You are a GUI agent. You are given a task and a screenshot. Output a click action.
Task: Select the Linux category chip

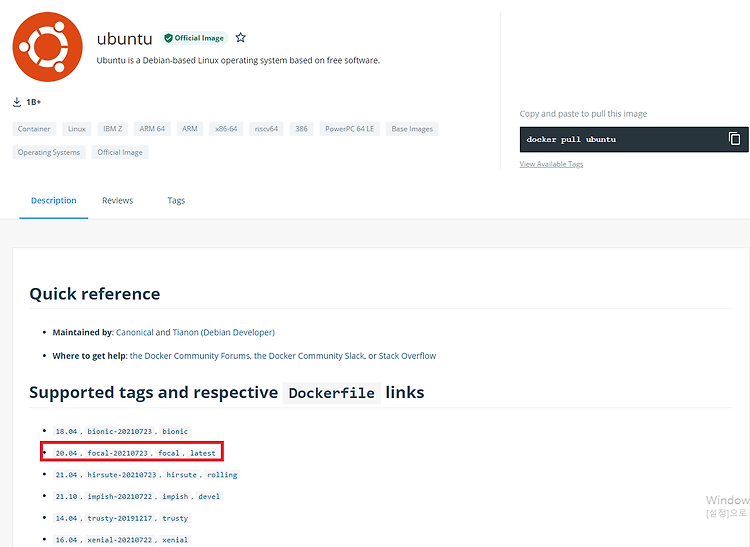pos(77,129)
